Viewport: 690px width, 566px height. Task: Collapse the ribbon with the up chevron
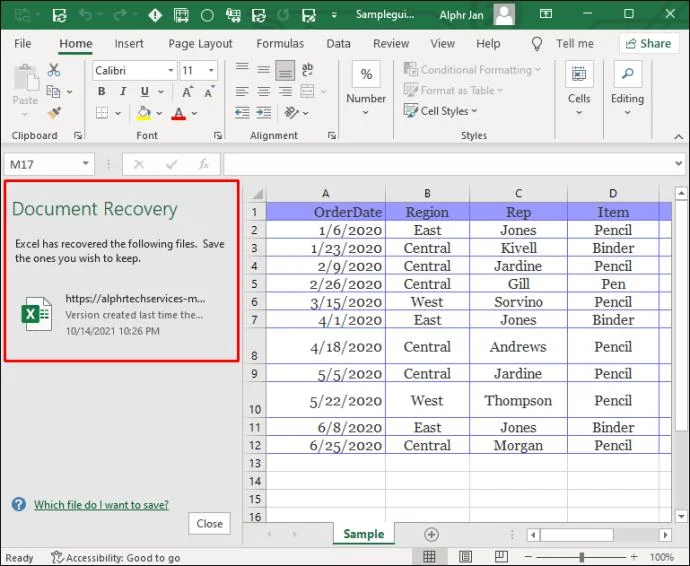pyautogui.click(x=679, y=137)
